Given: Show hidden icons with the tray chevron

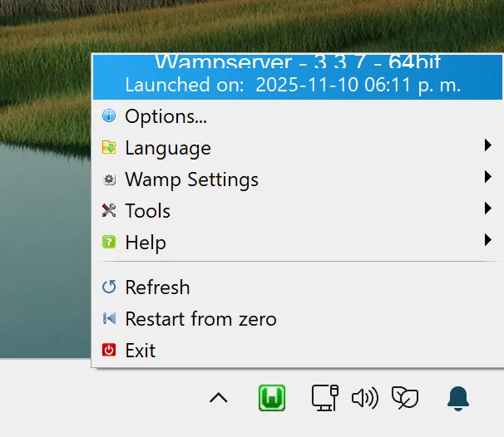Looking at the screenshot, I should 219,398.
